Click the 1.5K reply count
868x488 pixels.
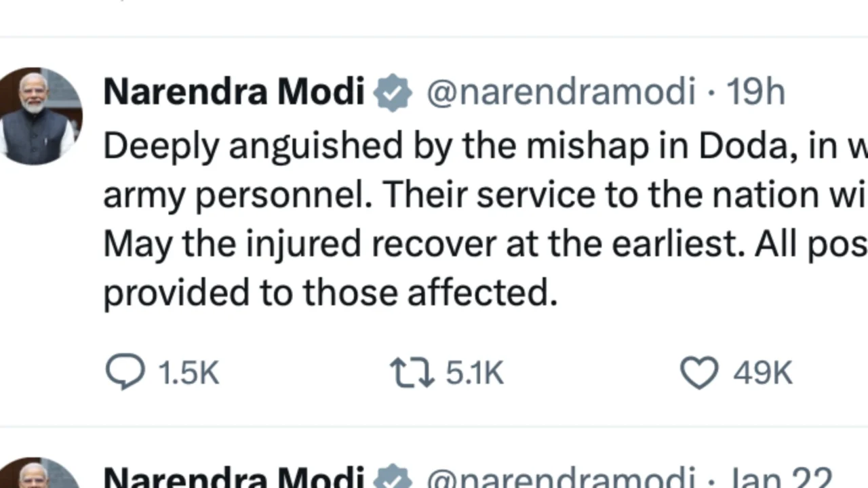tap(188, 371)
